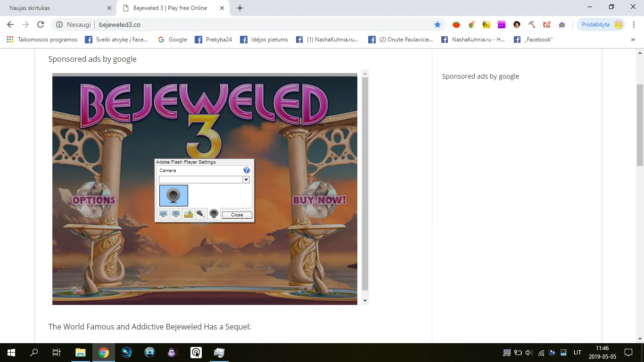Screen dimensions: 644x362
Task: Open the Chrome three-dot menu
Action: coord(634,25)
